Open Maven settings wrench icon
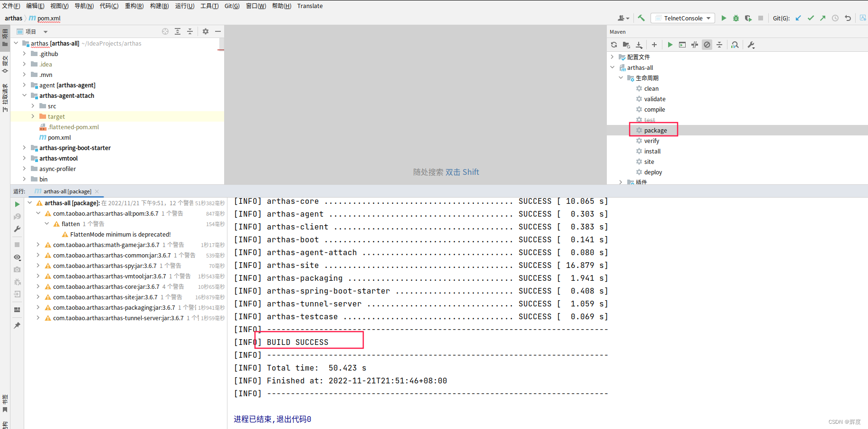Image resolution: width=868 pixels, height=429 pixels. coord(751,45)
